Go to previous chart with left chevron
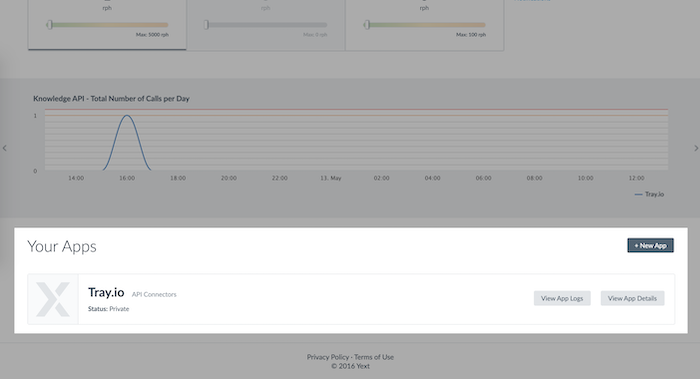 tap(5, 148)
